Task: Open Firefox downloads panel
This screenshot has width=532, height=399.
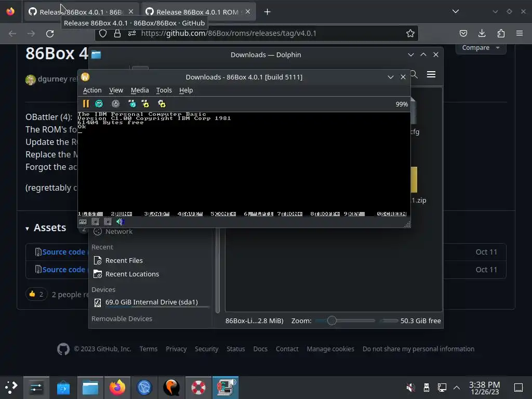Action: tap(482, 33)
